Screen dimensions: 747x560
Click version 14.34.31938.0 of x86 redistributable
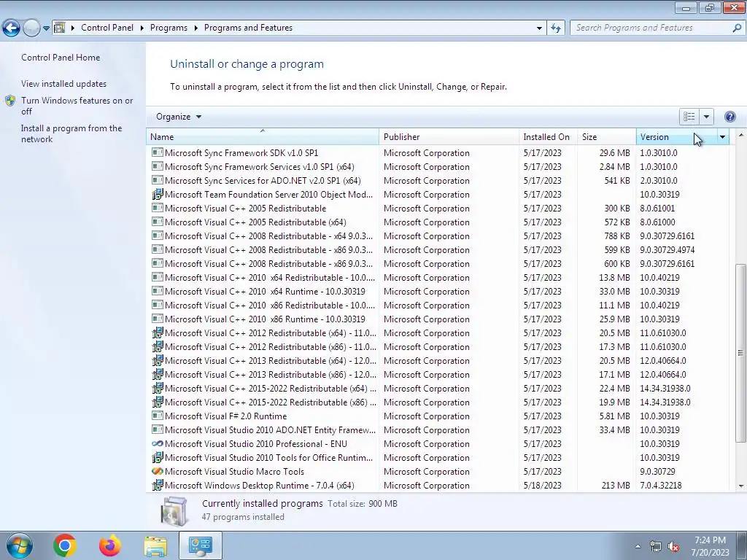[665, 402]
